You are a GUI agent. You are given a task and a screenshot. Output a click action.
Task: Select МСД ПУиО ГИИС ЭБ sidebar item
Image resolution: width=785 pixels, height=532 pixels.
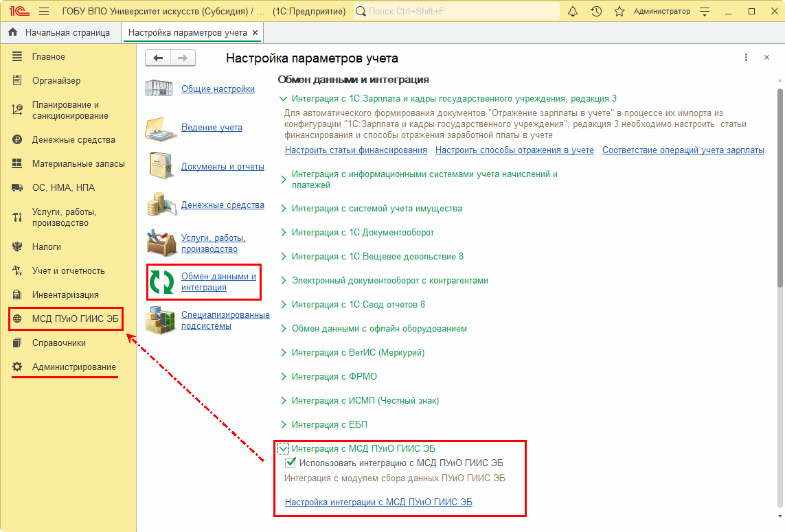tap(75, 319)
